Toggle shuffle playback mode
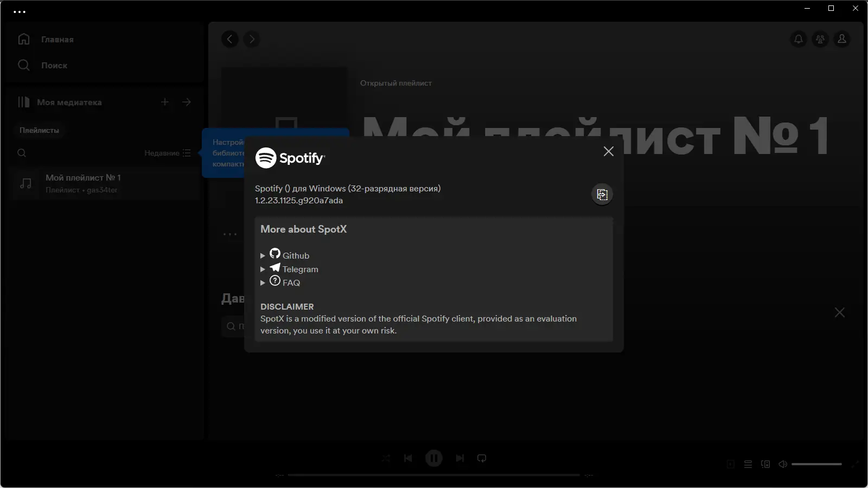 [386, 458]
